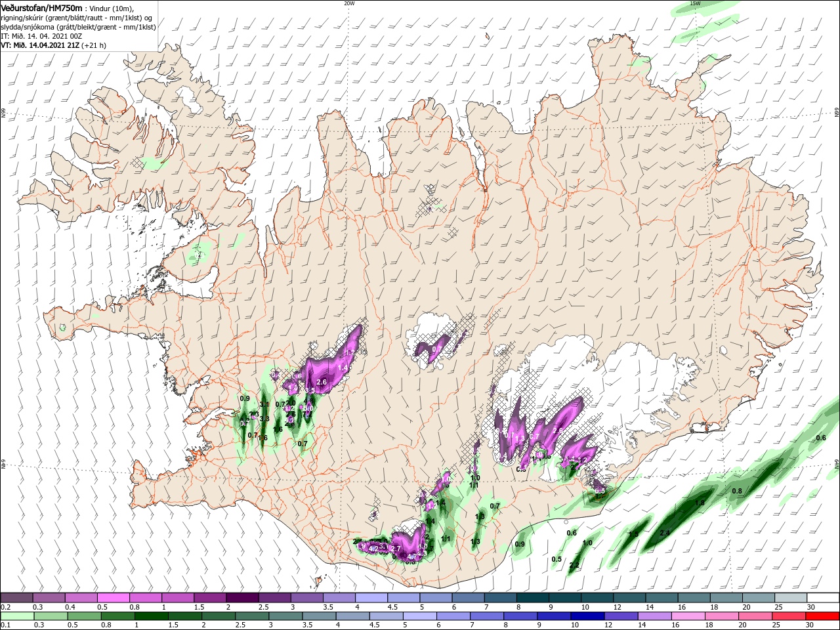Click the red 25 swatch in bottom legend row
Image resolution: width=840 pixels, height=630 pixels.
[789, 617]
